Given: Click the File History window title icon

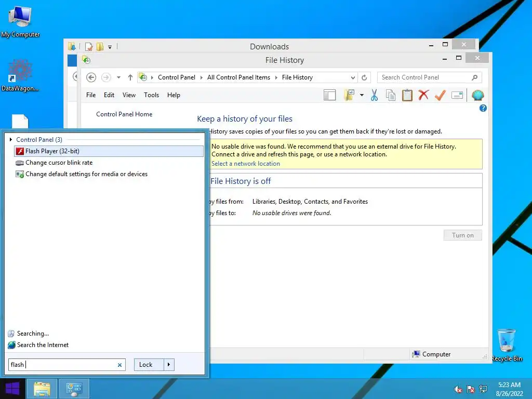Looking at the screenshot, I should 86,60.
